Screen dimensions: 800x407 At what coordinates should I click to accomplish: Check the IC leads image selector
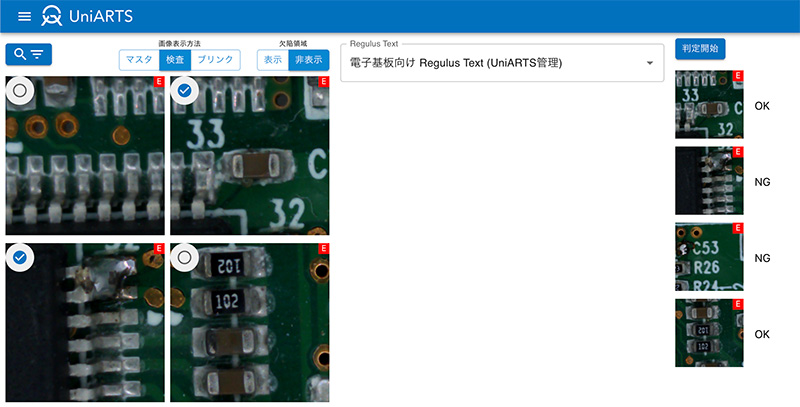pyautogui.click(x=20, y=91)
